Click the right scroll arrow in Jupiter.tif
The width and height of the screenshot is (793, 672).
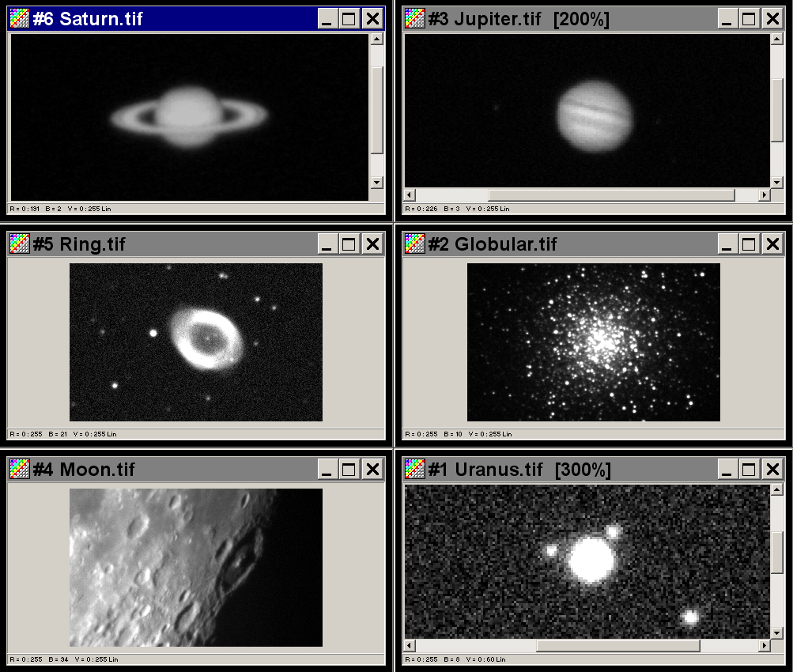[764, 194]
